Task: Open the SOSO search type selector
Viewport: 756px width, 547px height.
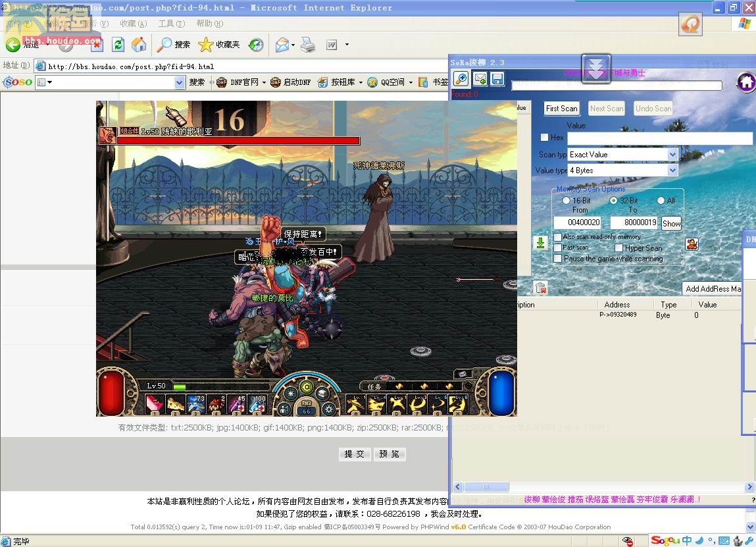Action: [x=45, y=82]
